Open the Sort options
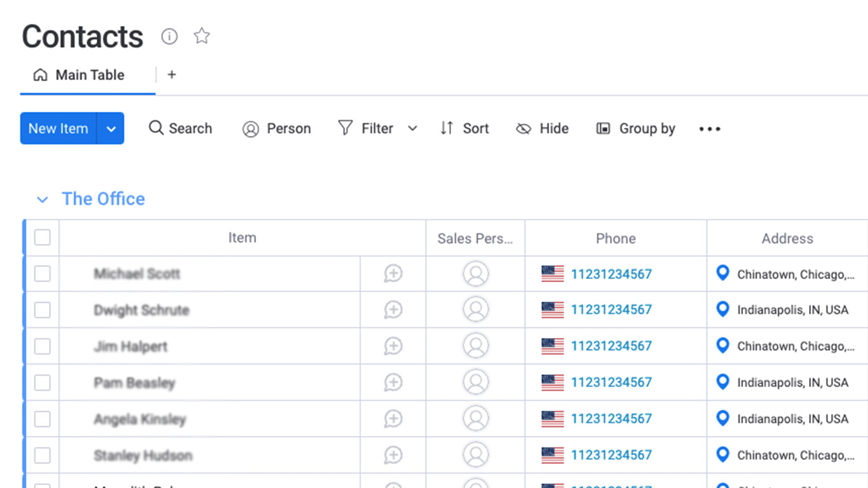 tap(465, 128)
